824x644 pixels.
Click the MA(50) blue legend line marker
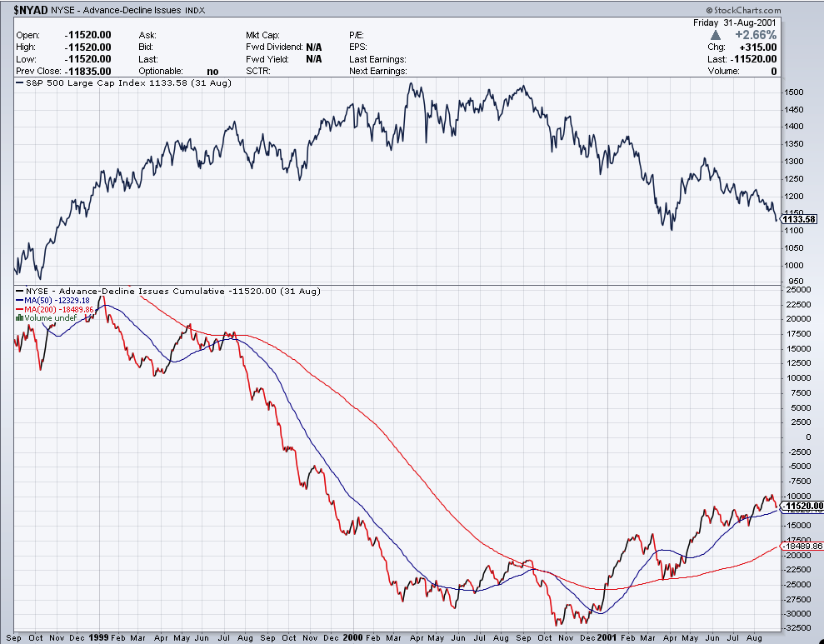pyautogui.click(x=19, y=300)
